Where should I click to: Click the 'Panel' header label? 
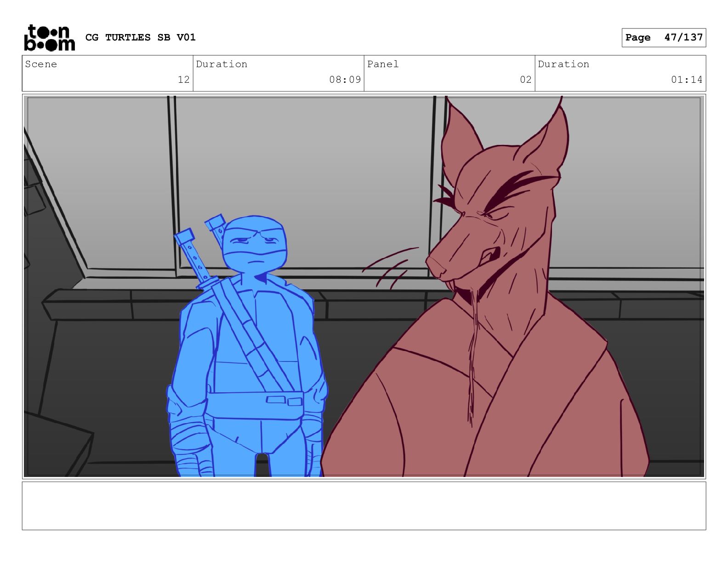383,64
